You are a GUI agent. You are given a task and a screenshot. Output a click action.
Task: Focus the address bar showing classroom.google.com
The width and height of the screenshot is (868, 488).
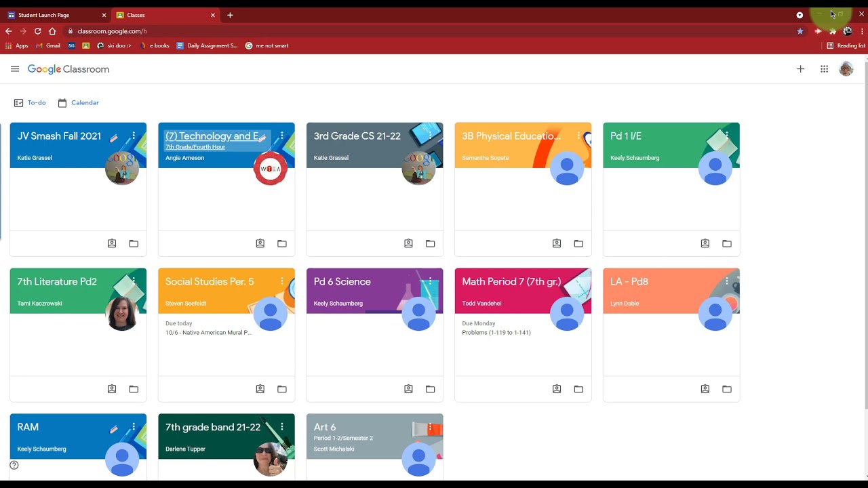pyautogui.click(x=434, y=31)
